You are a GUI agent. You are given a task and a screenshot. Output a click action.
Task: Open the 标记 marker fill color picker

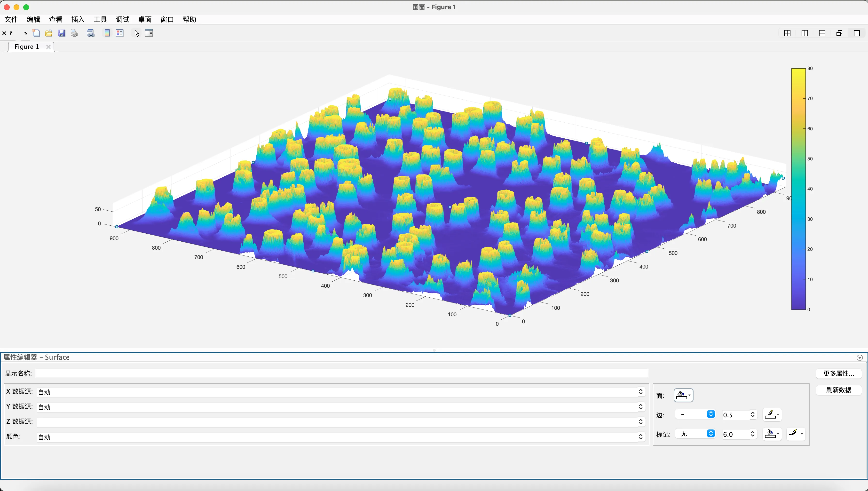[x=772, y=434]
